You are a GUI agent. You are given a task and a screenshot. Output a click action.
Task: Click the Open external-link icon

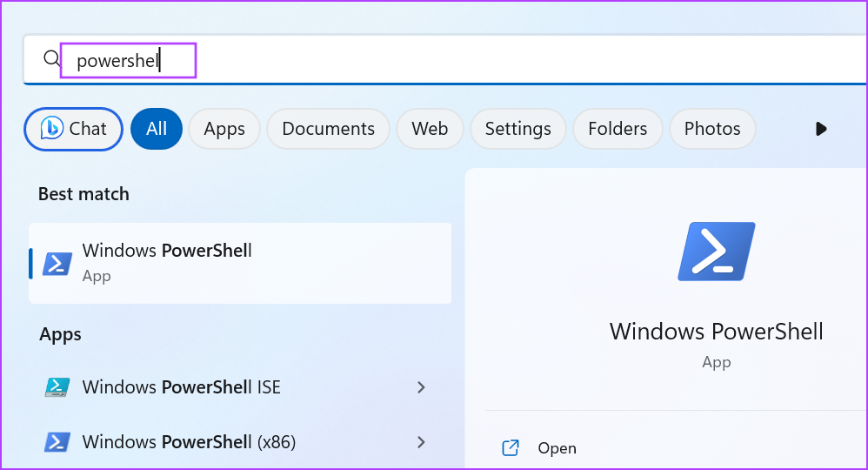coord(511,448)
